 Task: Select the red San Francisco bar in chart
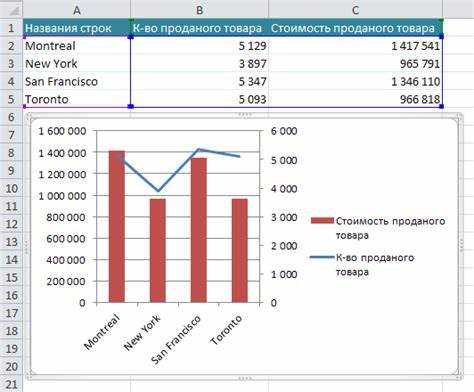tap(199, 230)
